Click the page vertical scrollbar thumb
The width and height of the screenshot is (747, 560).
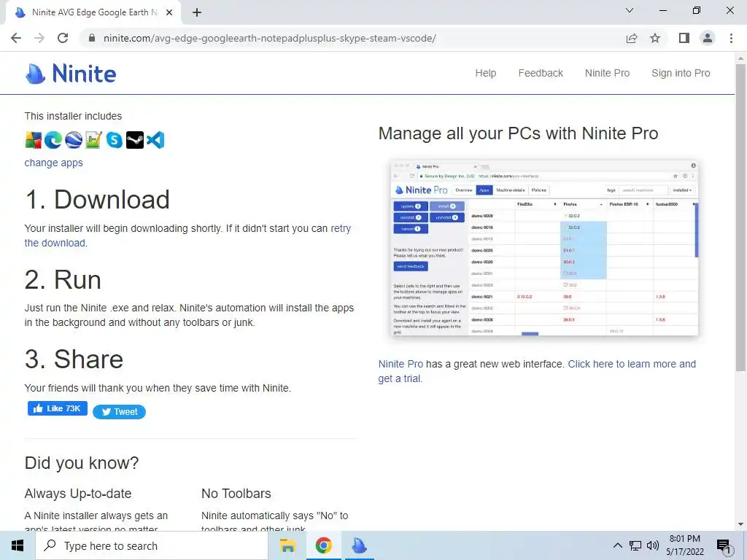[740, 217]
